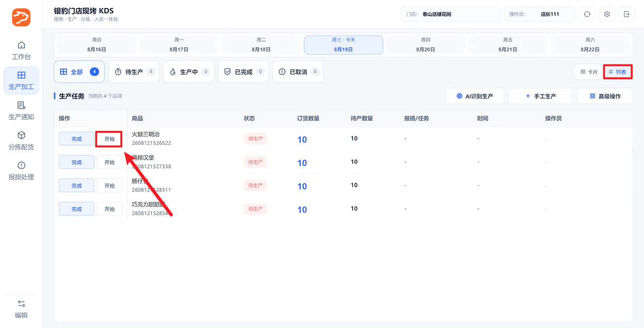Click 开始 for the 汉堡 row
This screenshot has width=644, height=328.
[109, 162]
